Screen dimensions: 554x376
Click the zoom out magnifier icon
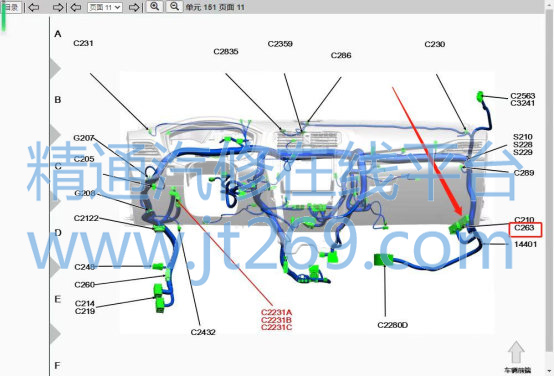(175, 6)
